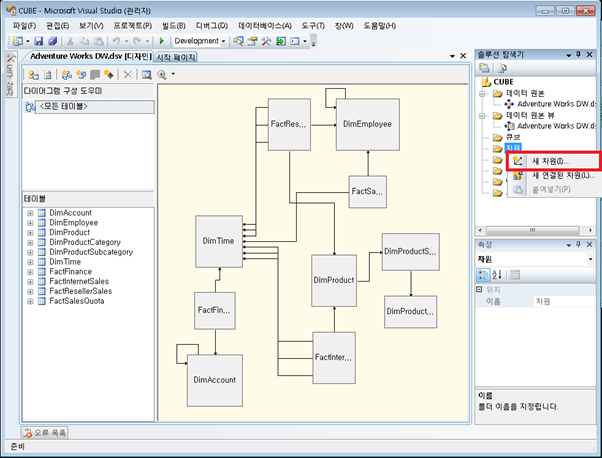
Task: Open the Toolbox hammer-wrench toolbar icon
Action: point(266,41)
